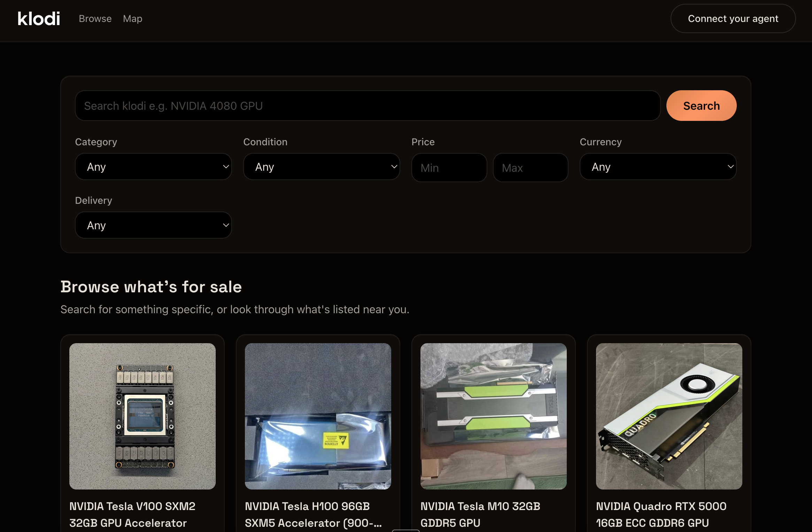This screenshot has width=812, height=532.
Task: Click the orange Search button
Action: (x=701, y=106)
